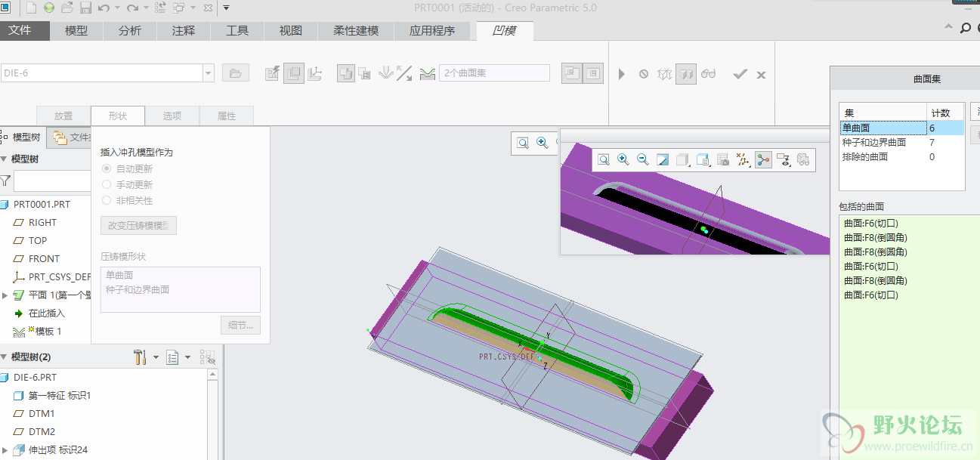
Task: Toggle the unattached wireframe preview icon
Action: pyautogui.click(x=664, y=74)
